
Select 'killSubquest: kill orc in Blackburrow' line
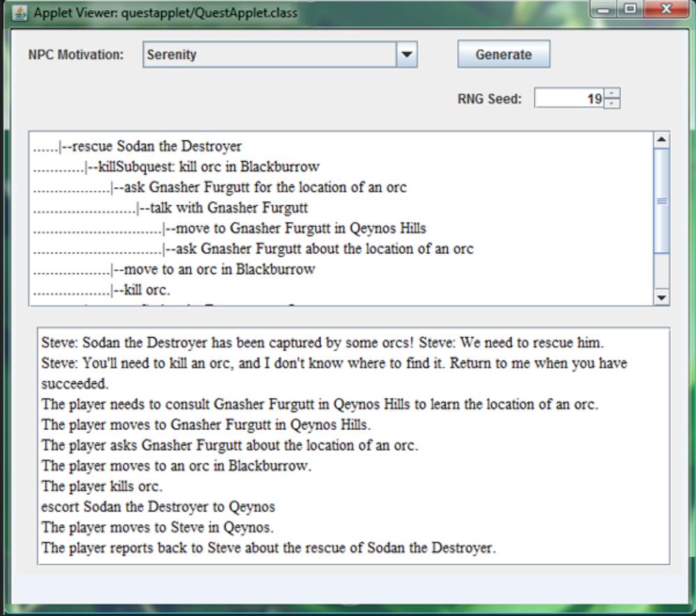click(176, 166)
